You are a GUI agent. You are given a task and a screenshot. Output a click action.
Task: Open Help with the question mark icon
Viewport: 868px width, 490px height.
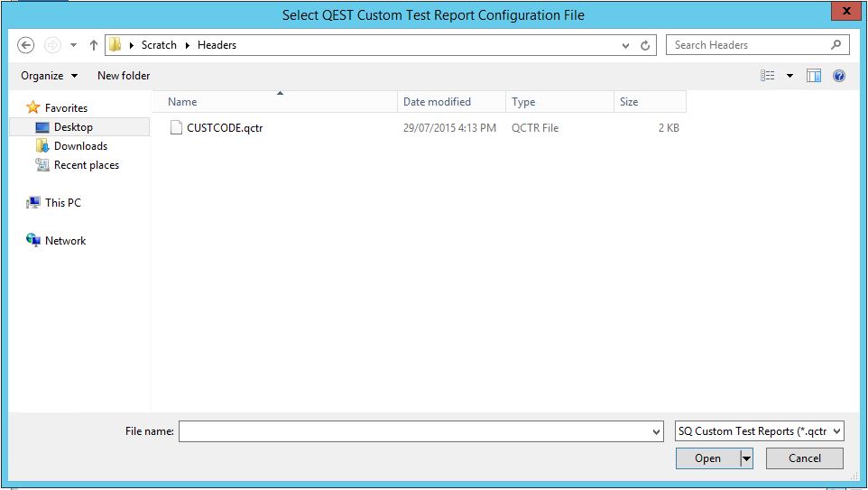tap(839, 76)
